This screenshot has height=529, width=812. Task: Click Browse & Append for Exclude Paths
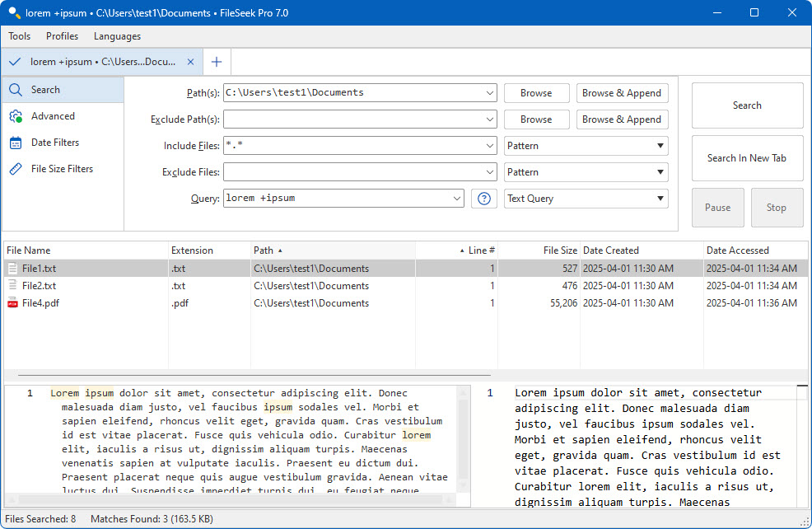point(622,119)
